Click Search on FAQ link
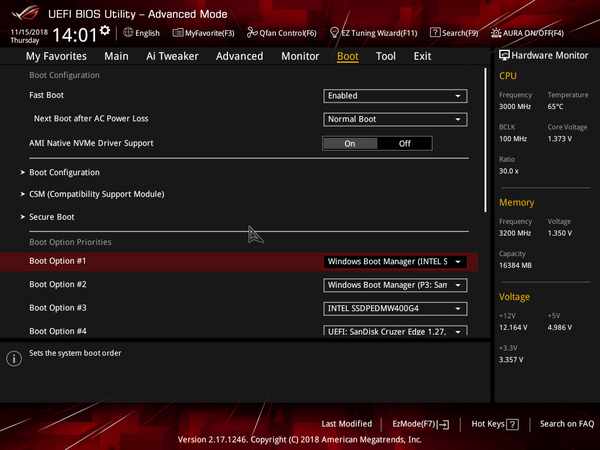This screenshot has width=600, height=450. (567, 424)
